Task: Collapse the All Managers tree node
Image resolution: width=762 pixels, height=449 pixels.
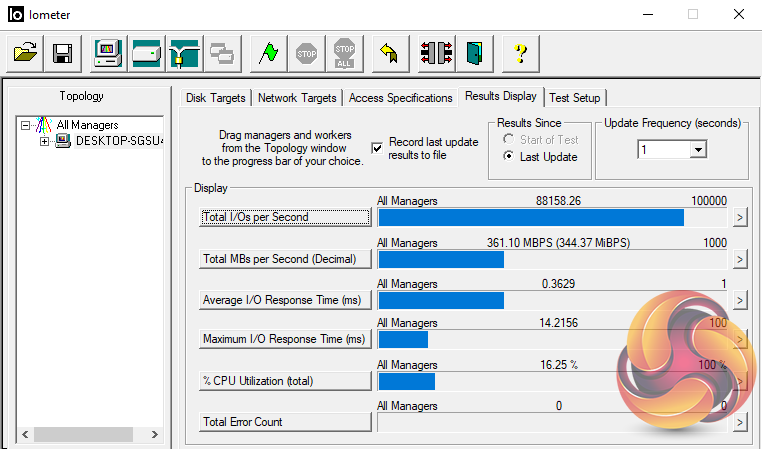Action: [25, 125]
